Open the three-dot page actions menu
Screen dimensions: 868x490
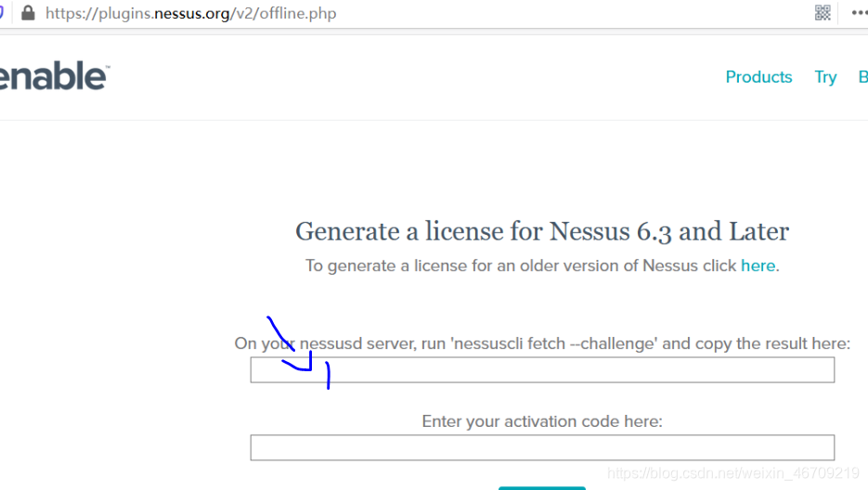click(x=860, y=13)
